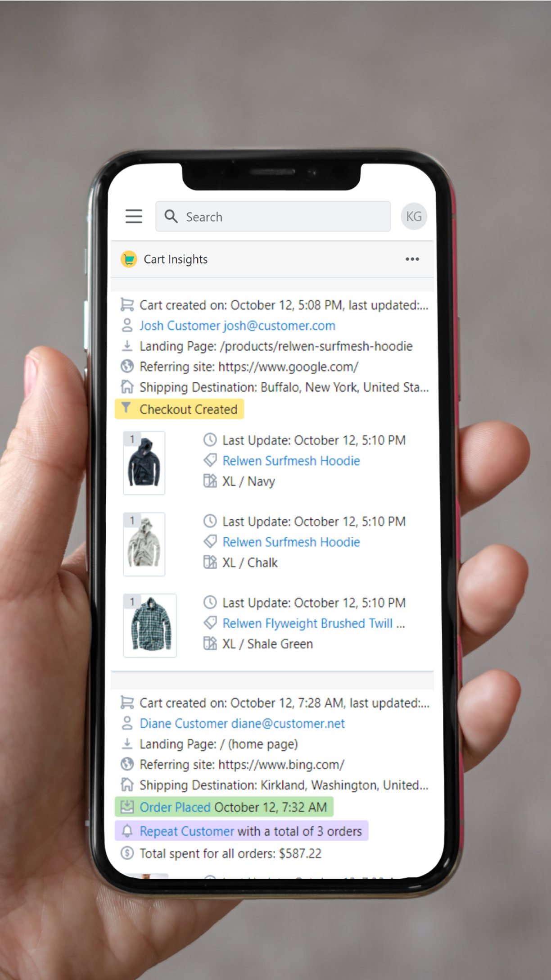Click the globe icon beside google.com referrer
The height and width of the screenshot is (980, 551).
click(x=127, y=367)
